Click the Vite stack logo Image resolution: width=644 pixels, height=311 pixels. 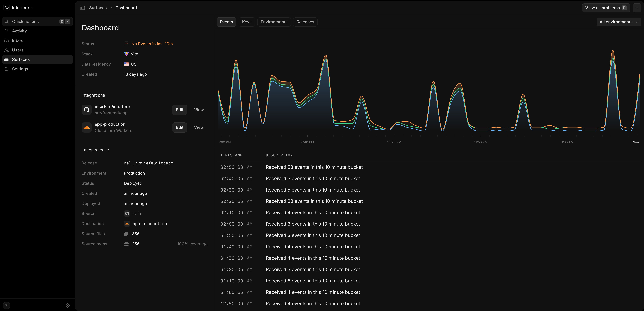pos(126,54)
